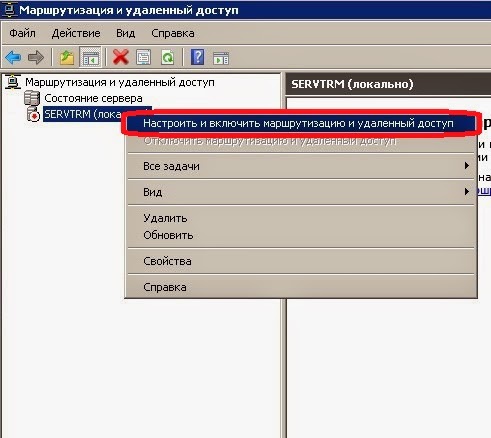Screen dimensions: 491x438
Task: Click the blue Back arrow toolbar icon
Action: (13, 58)
